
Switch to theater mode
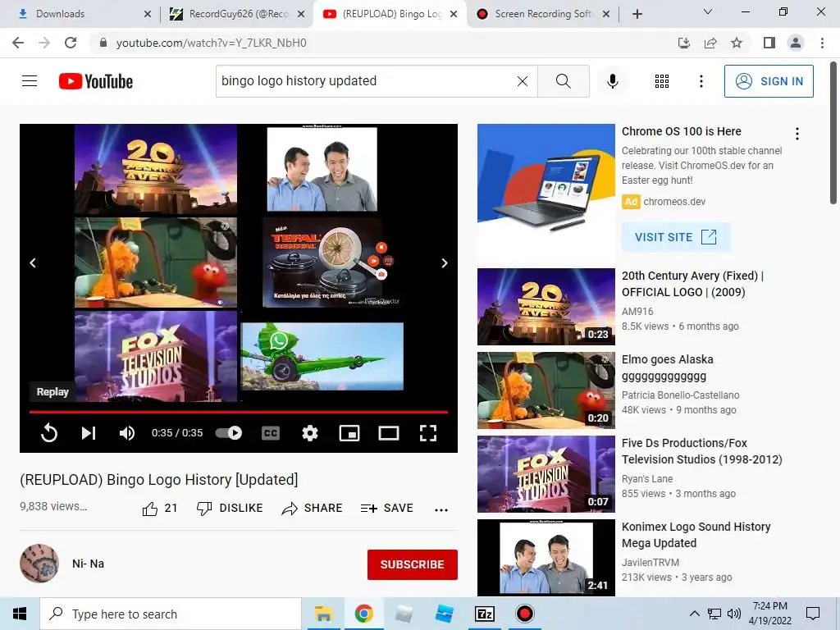tap(388, 433)
